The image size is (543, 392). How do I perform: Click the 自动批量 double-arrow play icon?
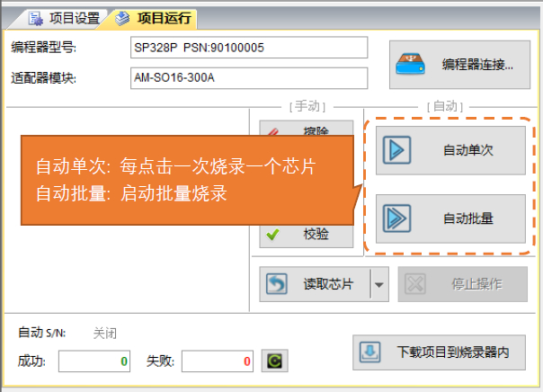click(396, 218)
